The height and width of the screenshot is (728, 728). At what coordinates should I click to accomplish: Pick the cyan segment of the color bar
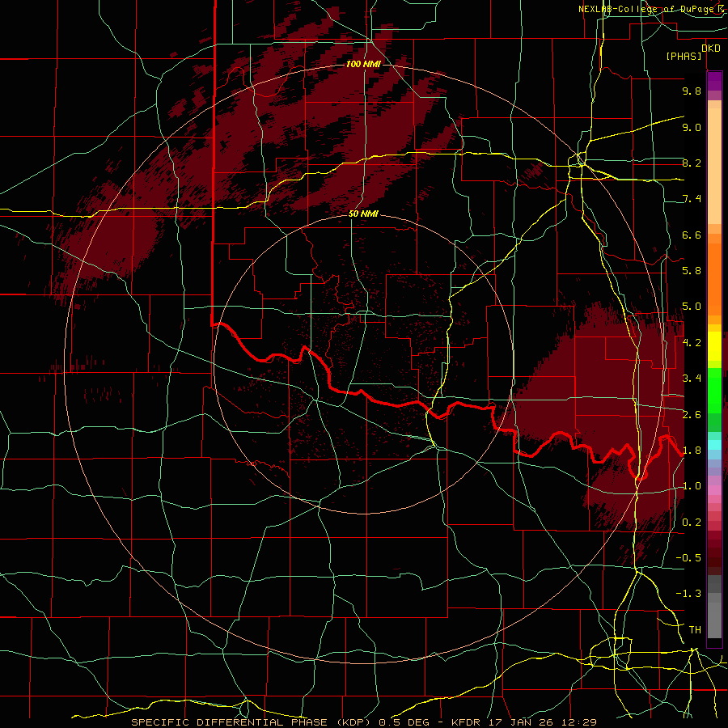(x=714, y=445)
